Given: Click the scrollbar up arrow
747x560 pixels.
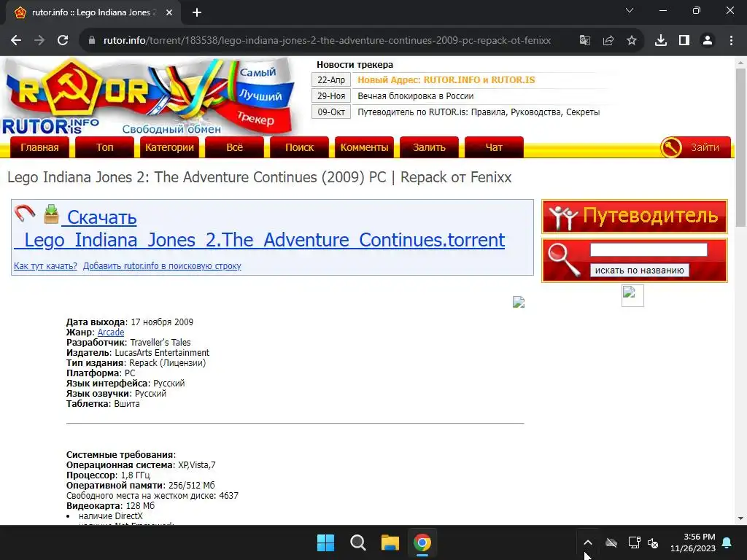Looking at the screenshot, I should [x=740, y=63].
